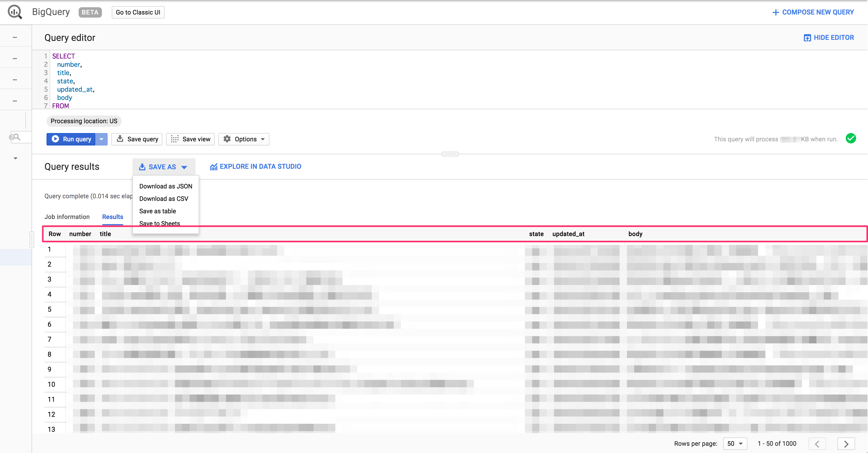Choose Download as JSON
The height and width of the screenshot is (453, 868).
[166, 186]
